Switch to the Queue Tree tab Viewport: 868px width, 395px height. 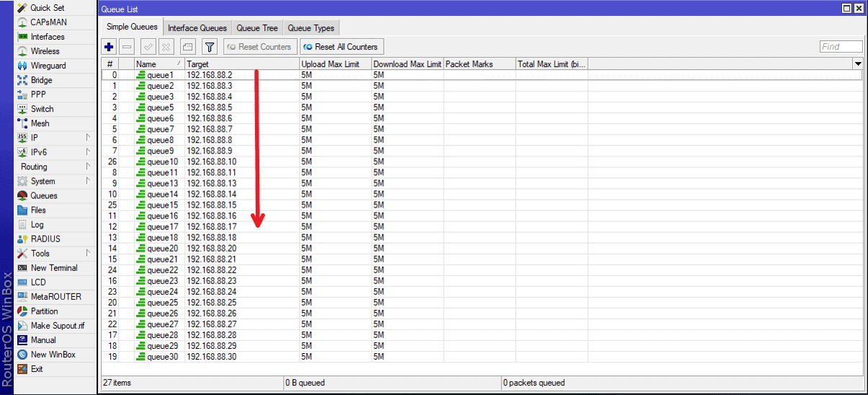pos(257,28)
